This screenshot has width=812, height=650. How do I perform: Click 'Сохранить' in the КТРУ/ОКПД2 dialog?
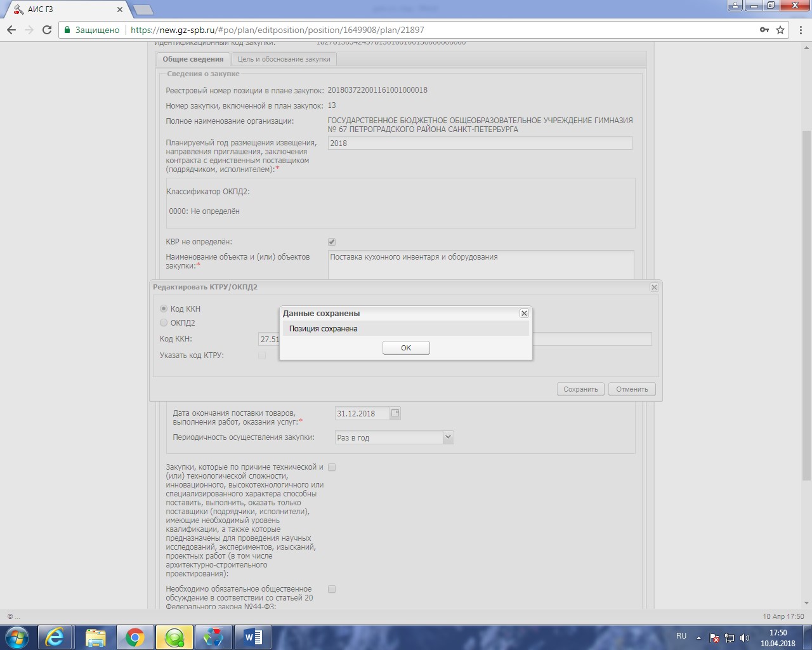click(580, 389)
